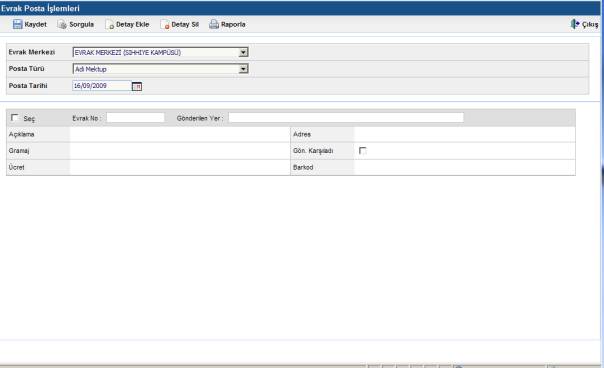Expand the Posta Türü dropdown arrow
This screenshot has width=604, height=368.
click(x=243, y=69)
